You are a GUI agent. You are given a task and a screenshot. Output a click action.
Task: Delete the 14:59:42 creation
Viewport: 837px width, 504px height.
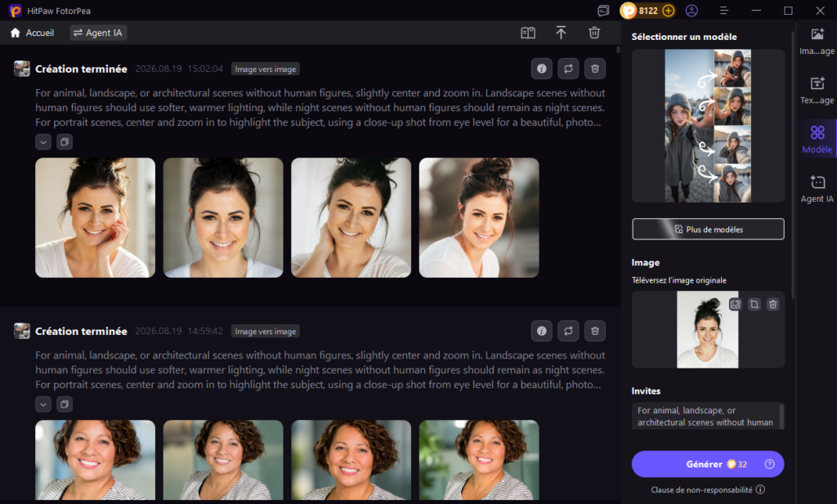pos(595,331)
